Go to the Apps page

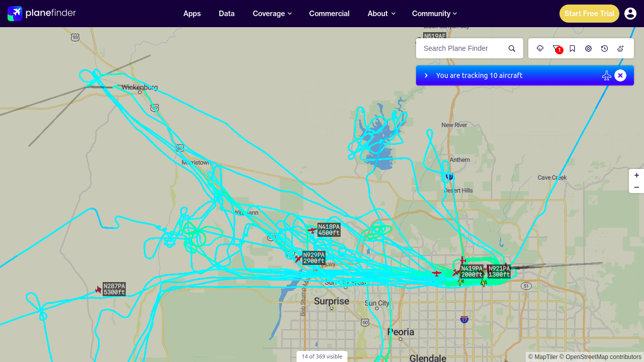pos(192,14)
